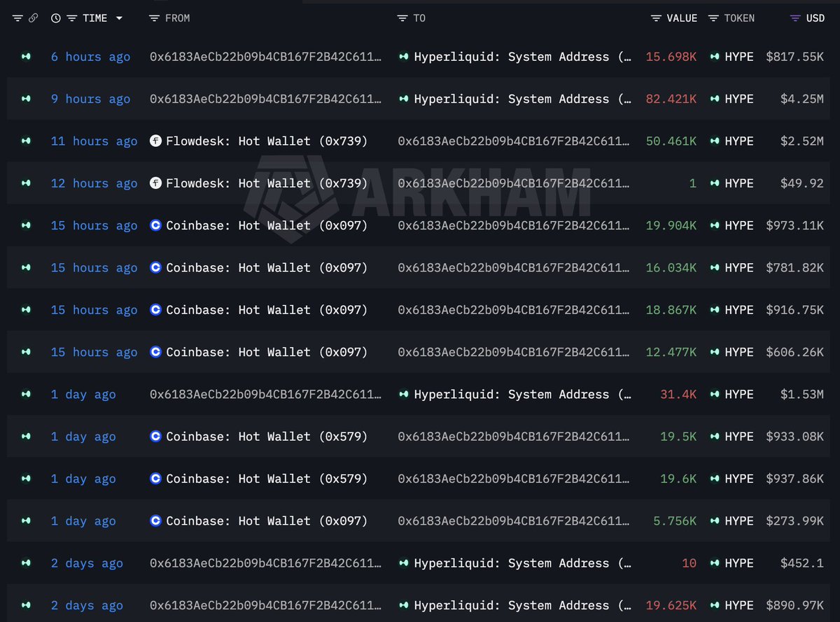840x622 pixels.
Task: Click Hyperliquid logo in the $817.55K row's TO cell
Action: [x=404, y=57]
